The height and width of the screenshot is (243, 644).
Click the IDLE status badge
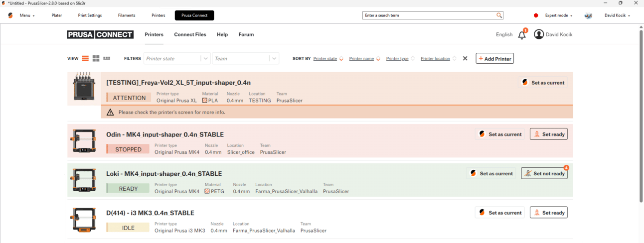tap(128, 228)
